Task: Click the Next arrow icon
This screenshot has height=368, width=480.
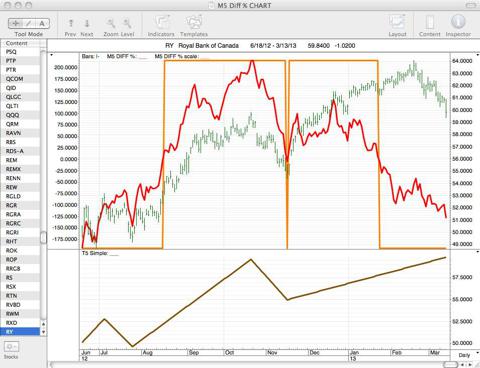Action: (87, 23)
